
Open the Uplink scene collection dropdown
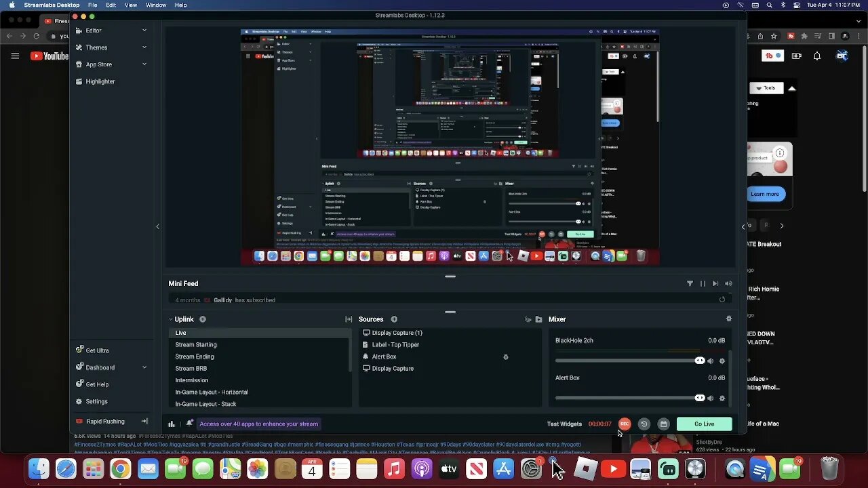point(181,319)
